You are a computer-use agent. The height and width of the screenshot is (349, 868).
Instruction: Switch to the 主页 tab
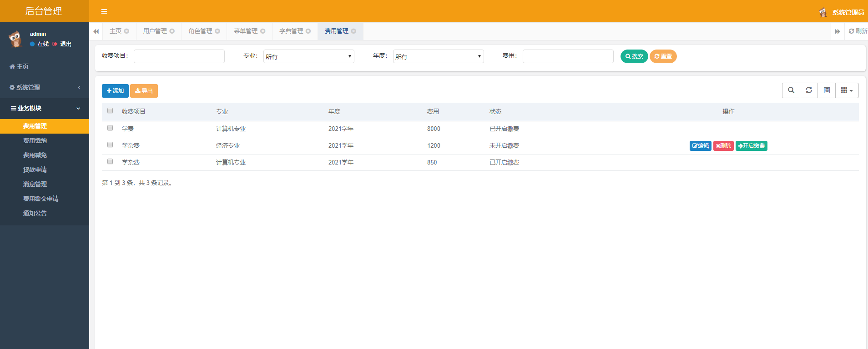(116, 31)
